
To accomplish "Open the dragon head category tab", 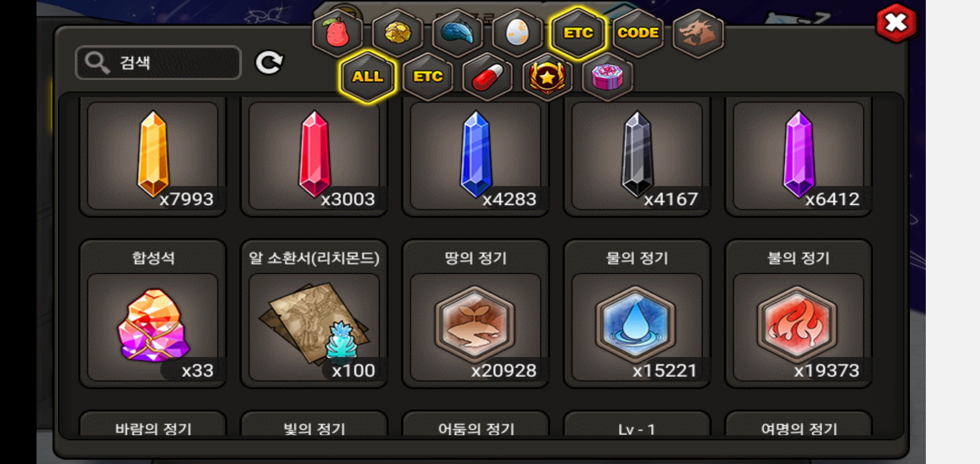I will pyautogui.click(x=698, y=33).
